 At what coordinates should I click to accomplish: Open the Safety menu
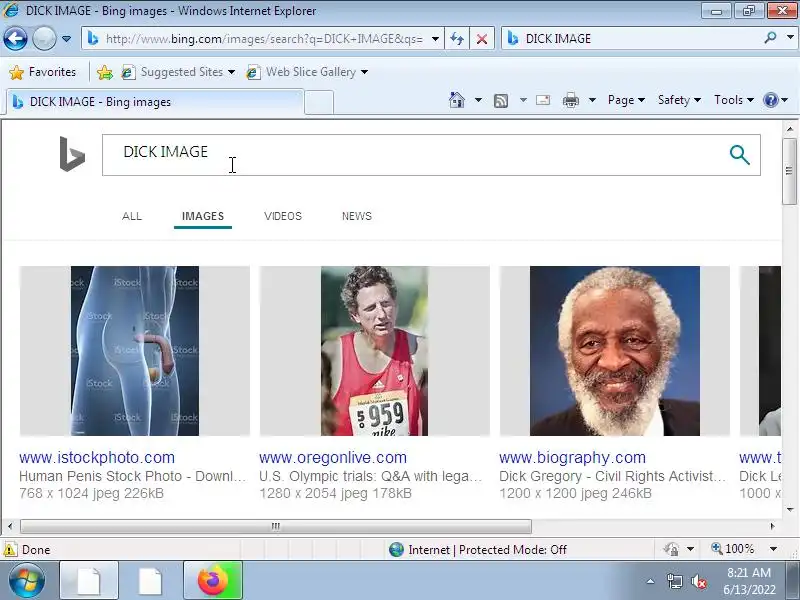(x=679, y=100)
